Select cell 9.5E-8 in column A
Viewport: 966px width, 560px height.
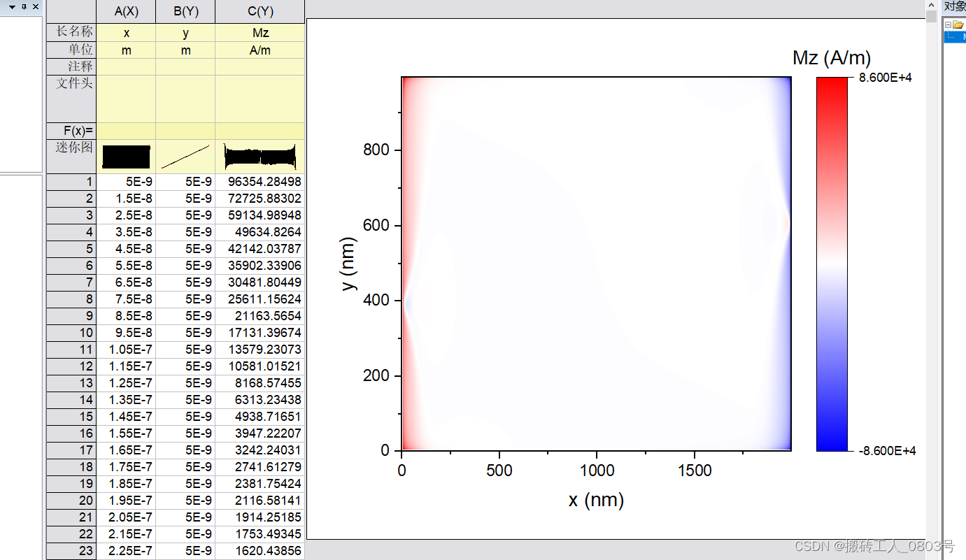click(x=126, y=333)
